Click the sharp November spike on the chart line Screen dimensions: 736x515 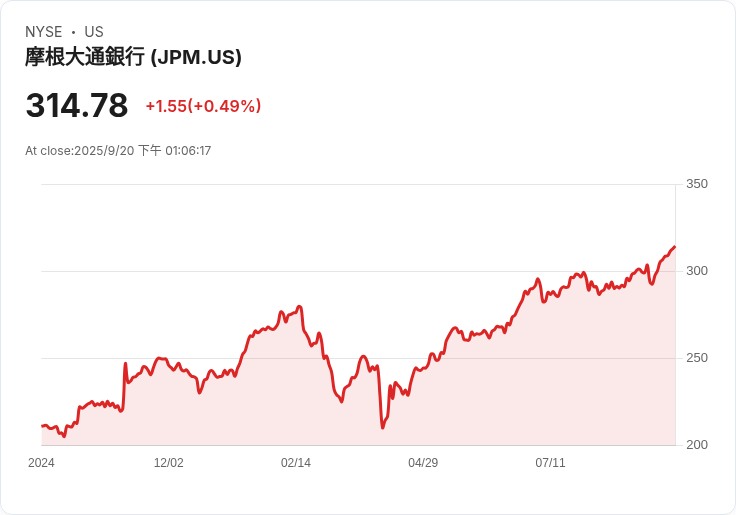coord(125,363)
